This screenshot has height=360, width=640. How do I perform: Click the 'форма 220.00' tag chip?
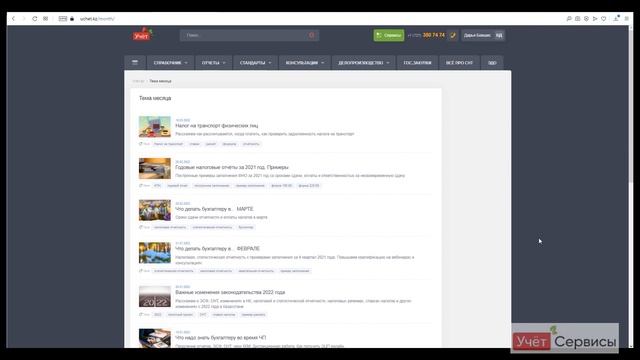[309, 185]
